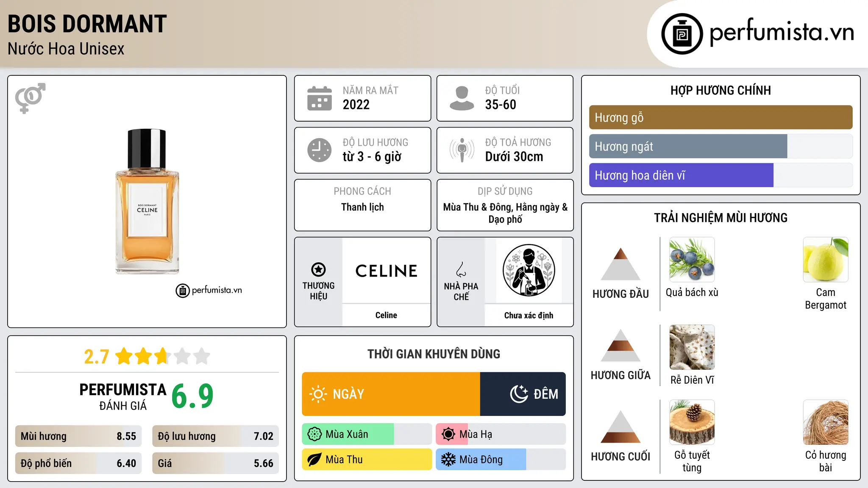This screenshot has width=868, height=488.
Task: Open the Gỗ tuyết tùng cedarwood image
Action: pyautogui.click(x=692, y=422)
